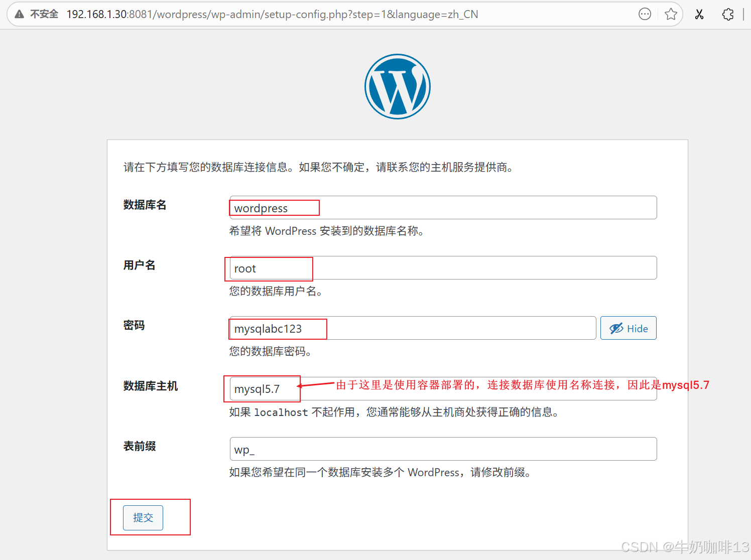Focus the 表前缀 field containing wp_
Screen dimensions: 751x560
click(x=443, y=449)
